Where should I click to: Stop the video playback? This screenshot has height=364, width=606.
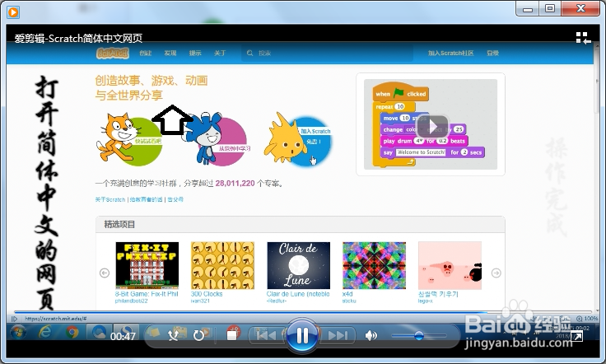click(x=231, y=335)
